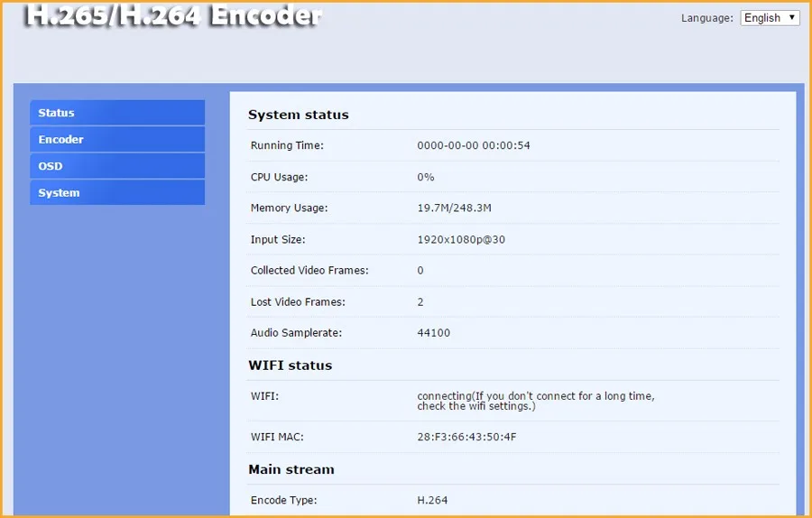This screenshot has height=518, width=812.
Task: Open the Status menu section
Action: [x=117, y=113]
